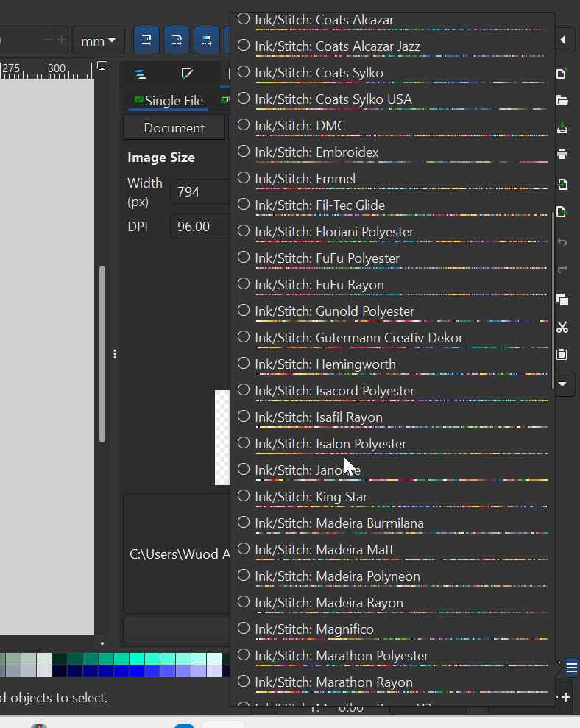
Task: Open the mm units dropdown
Action: 99,41
